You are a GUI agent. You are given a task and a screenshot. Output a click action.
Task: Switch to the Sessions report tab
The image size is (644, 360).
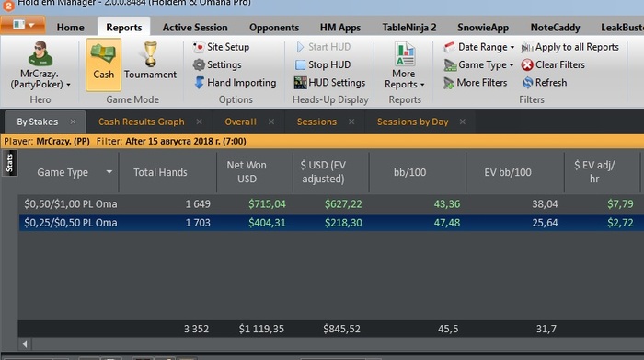click(316, 122)
